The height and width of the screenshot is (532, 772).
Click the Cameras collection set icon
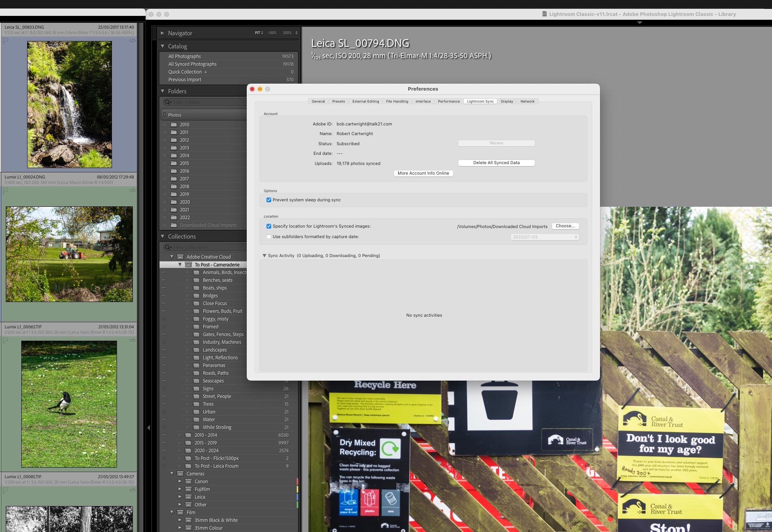180,474
